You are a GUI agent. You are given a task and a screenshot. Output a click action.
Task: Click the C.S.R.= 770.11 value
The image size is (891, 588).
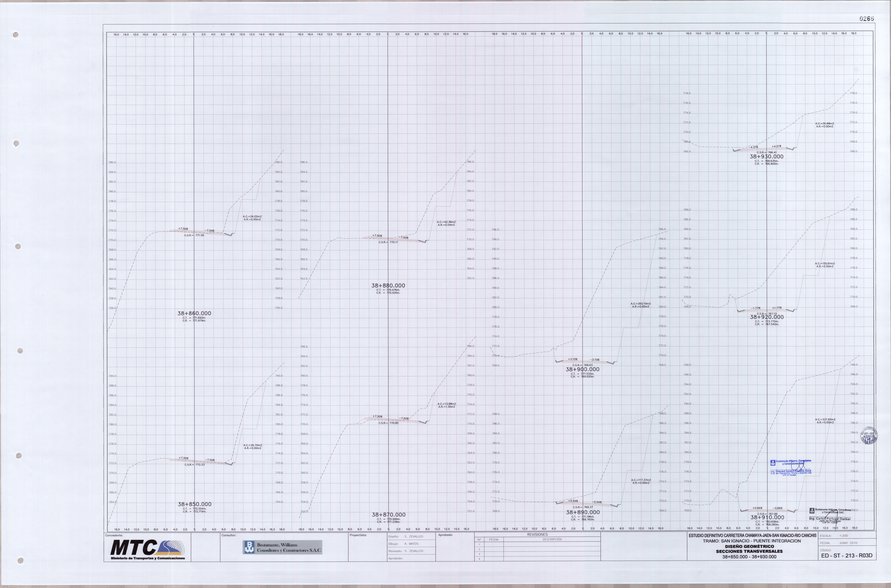pyautogui.click(x=388, y=242)
